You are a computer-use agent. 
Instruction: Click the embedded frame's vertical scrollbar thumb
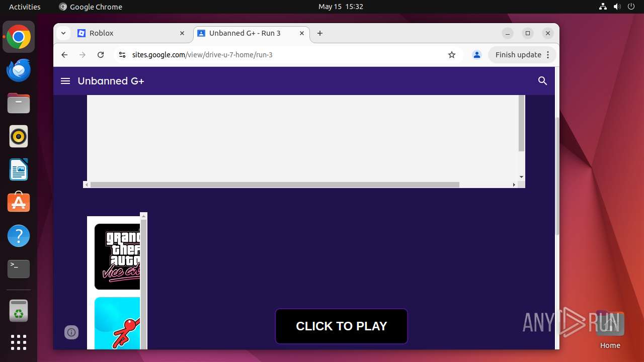tap(521, 123)
